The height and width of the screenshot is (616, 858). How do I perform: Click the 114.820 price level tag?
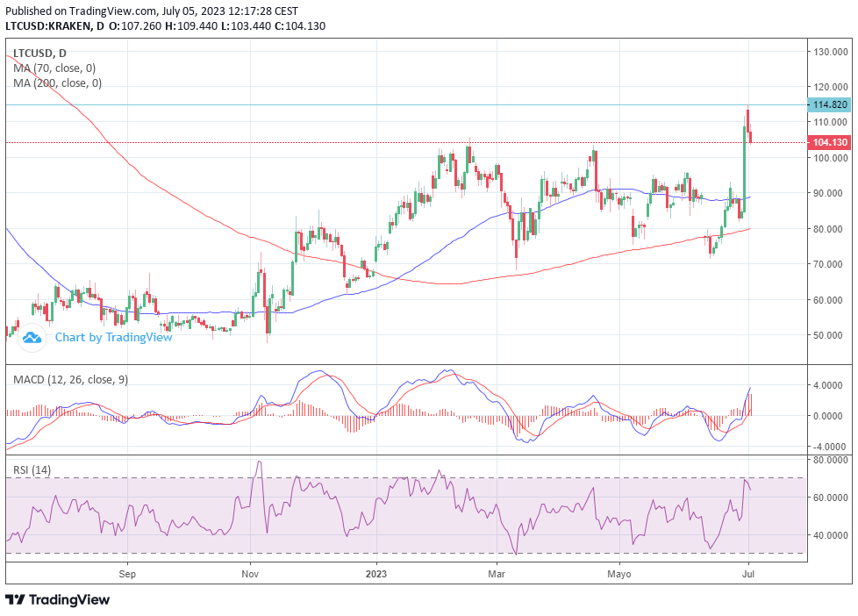coord(830,104)
